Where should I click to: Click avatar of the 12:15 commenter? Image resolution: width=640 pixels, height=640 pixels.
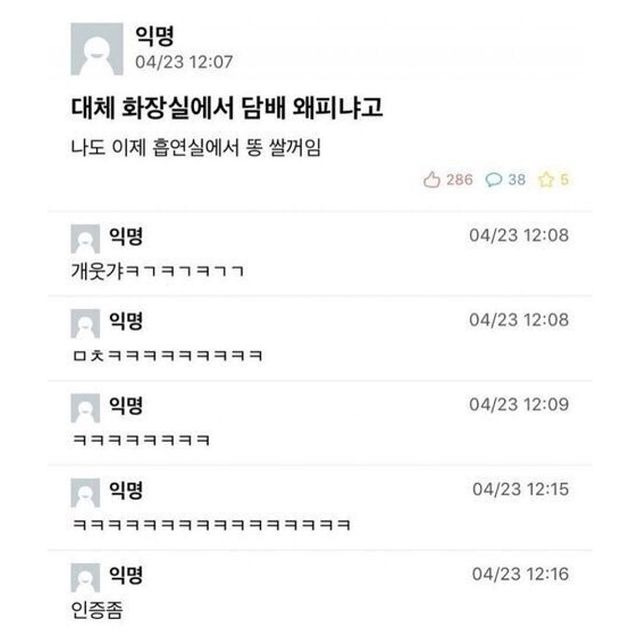click(85, 493)
